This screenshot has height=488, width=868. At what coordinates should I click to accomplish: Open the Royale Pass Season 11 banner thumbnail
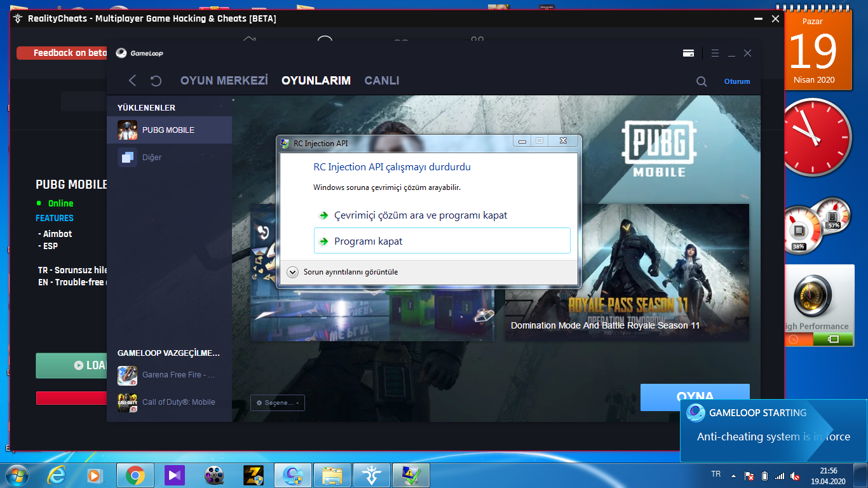(x=627, y=272)
